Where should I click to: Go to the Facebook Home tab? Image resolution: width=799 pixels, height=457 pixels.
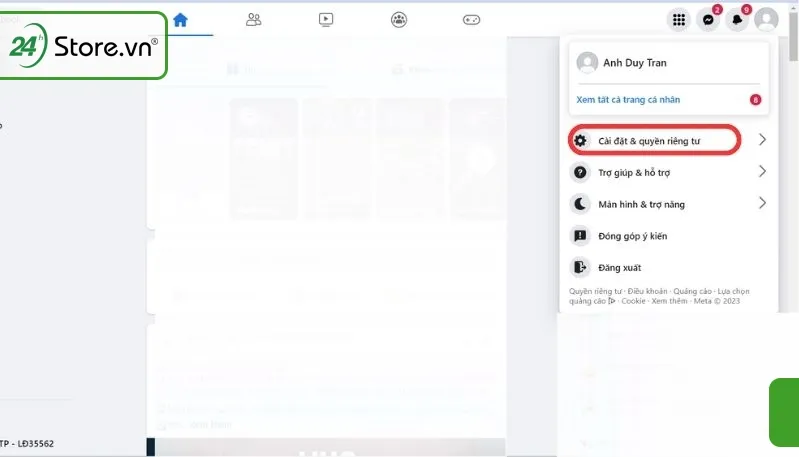180,20
